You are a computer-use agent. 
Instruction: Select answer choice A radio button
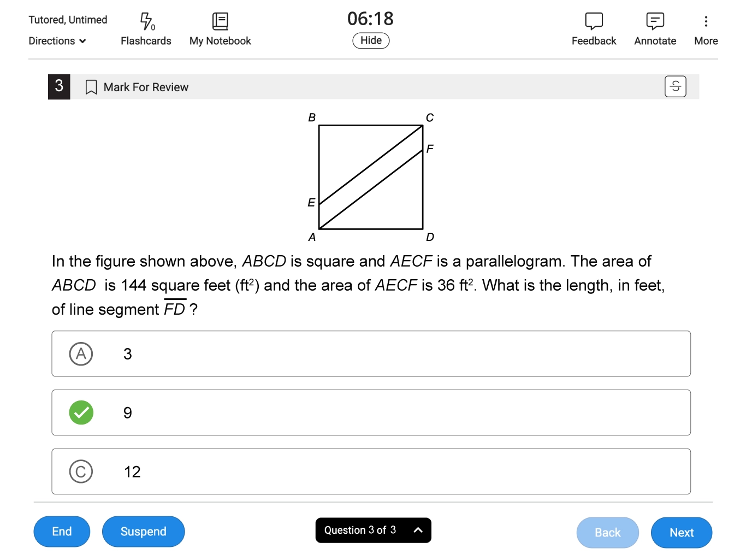[81, 354]
